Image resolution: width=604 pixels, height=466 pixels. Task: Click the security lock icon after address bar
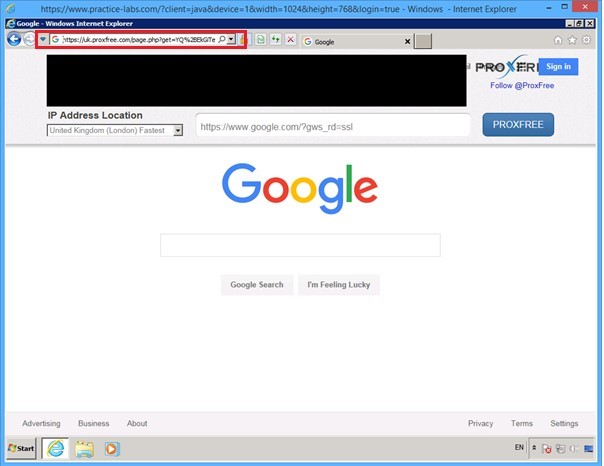pos(242,40)
